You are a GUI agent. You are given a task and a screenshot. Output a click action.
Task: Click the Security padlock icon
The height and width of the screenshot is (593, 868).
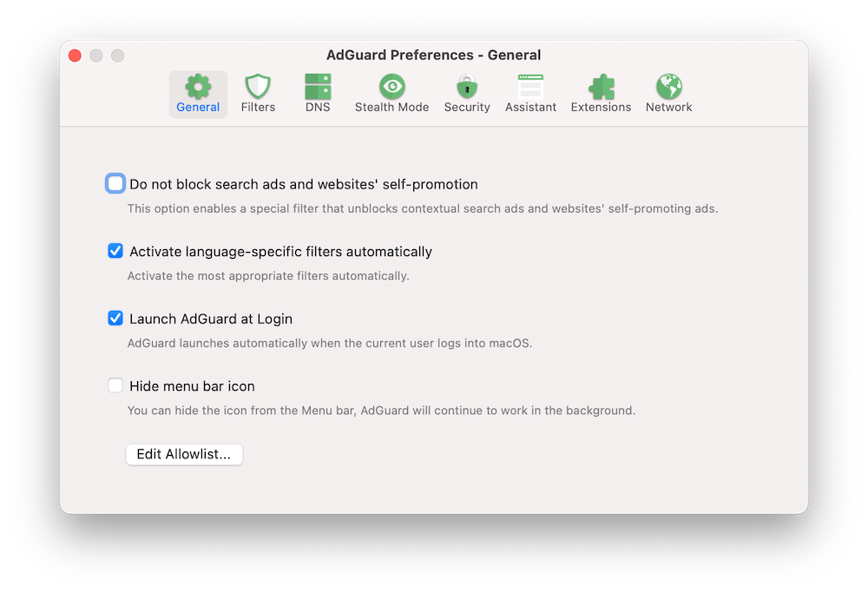point(466,87)
